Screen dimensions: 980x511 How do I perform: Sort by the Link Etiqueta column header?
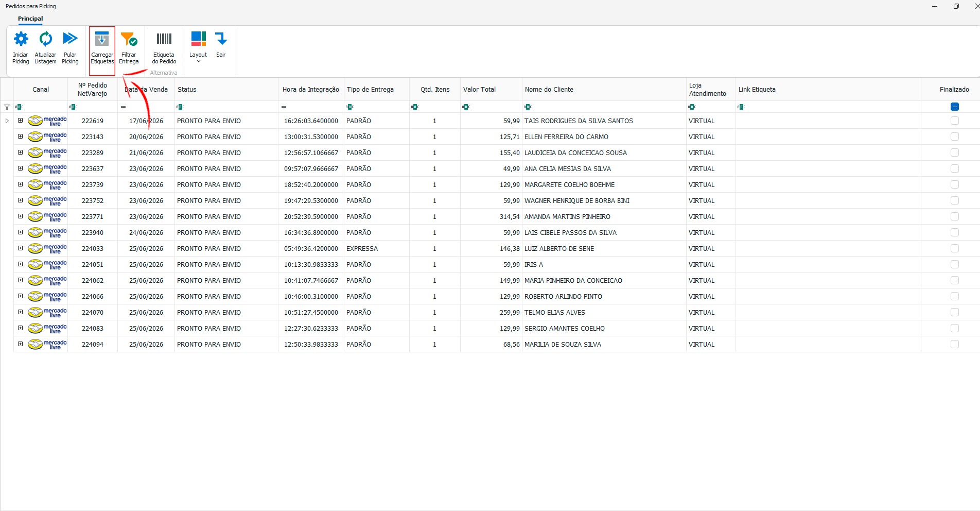(828, 90)
